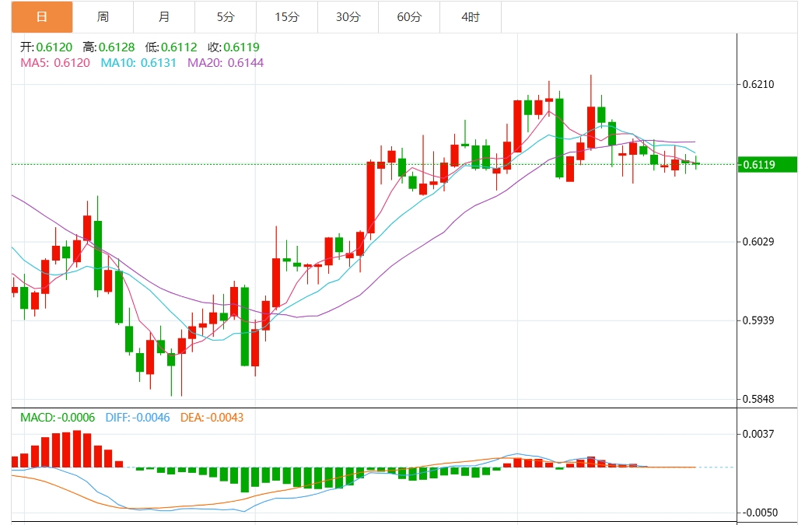This screenshot has width=812, height=525.
Task: Click the MACD: -0.0006 label
Action: (x=58, y=418)
